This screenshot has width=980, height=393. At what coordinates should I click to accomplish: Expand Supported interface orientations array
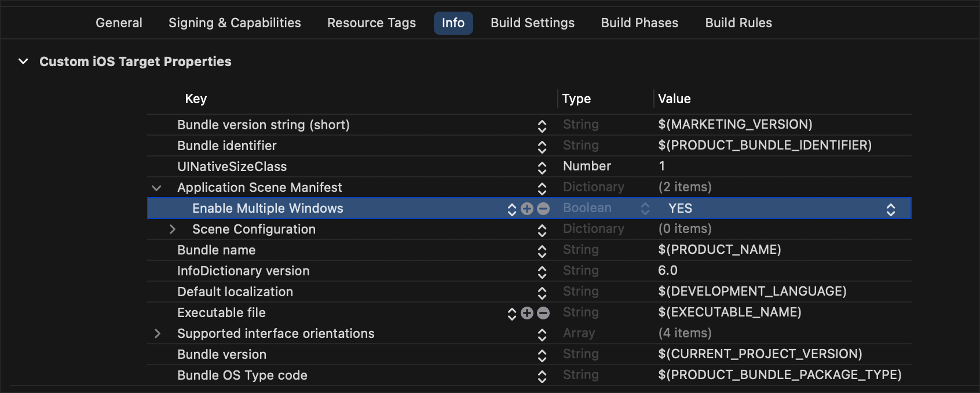click(x=157, y=334)
